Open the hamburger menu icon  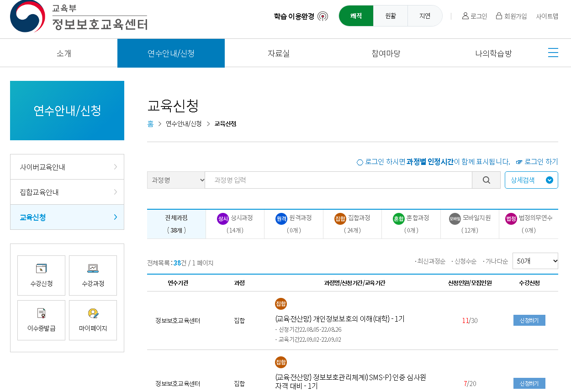[x=553, y=53]
